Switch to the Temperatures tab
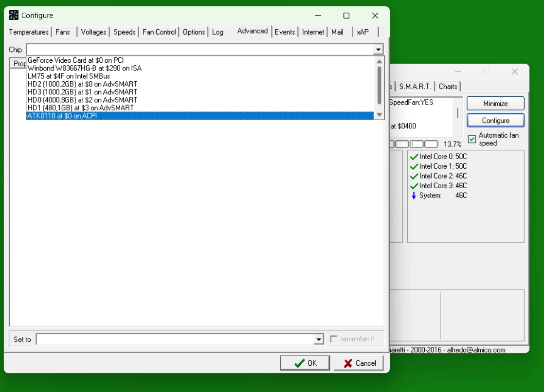 (x=29, y=32)
